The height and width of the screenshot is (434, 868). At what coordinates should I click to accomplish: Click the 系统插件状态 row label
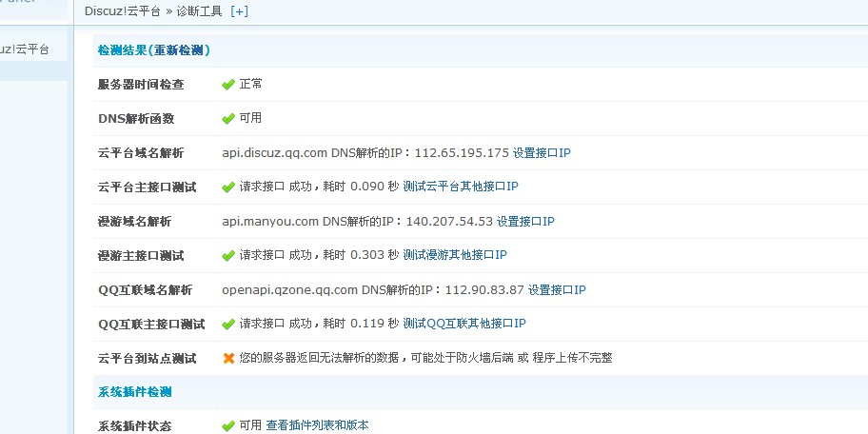[x=134, y=425]
